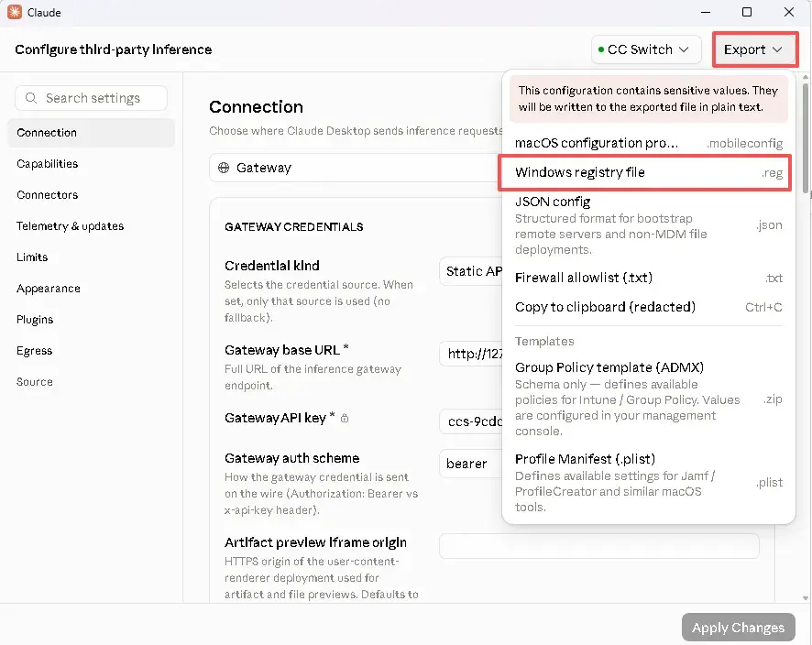Open the Egress settings section
812x645 pixels.
(91, 351)
